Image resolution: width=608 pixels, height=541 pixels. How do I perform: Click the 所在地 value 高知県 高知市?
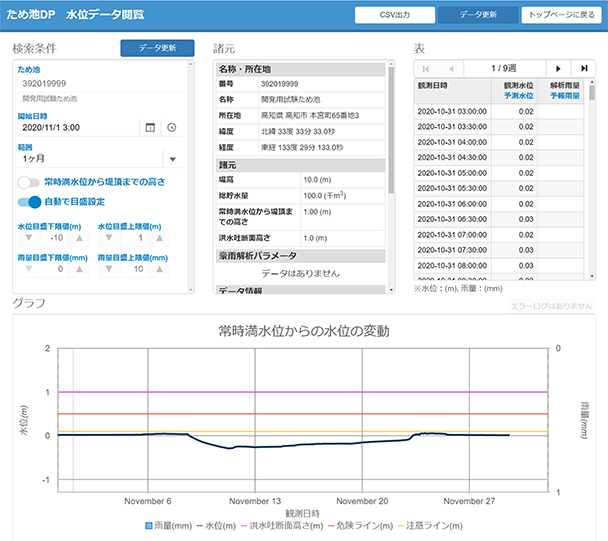310,116
